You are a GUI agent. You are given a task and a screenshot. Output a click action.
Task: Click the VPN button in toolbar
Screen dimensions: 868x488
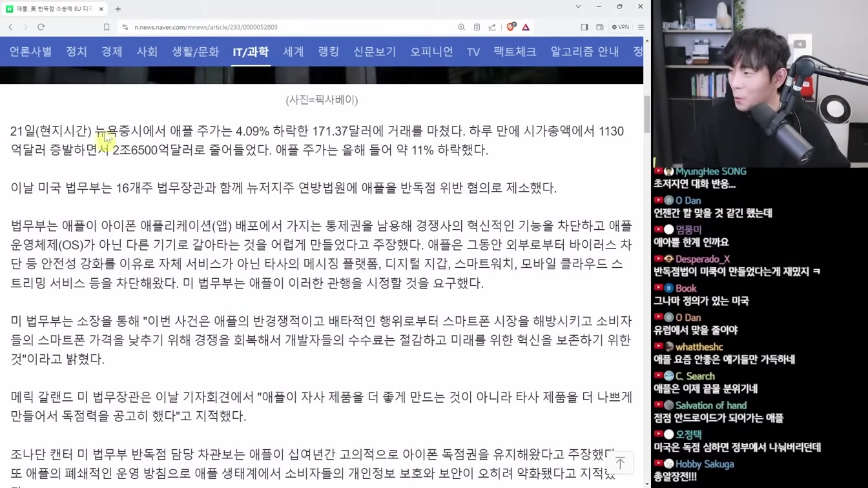(x=621, y=27)
